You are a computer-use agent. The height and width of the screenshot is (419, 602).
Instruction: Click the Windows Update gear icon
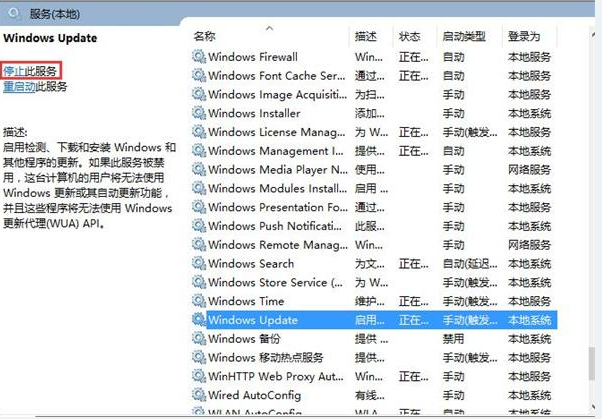click(198, 320)
